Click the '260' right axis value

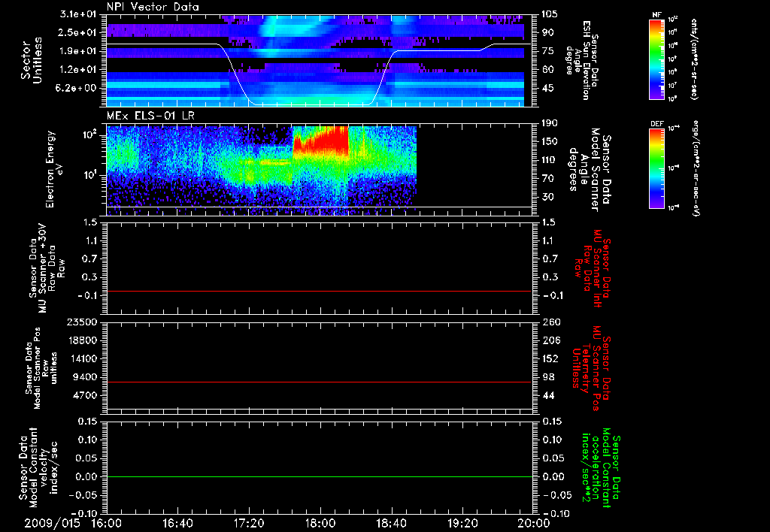550,322
